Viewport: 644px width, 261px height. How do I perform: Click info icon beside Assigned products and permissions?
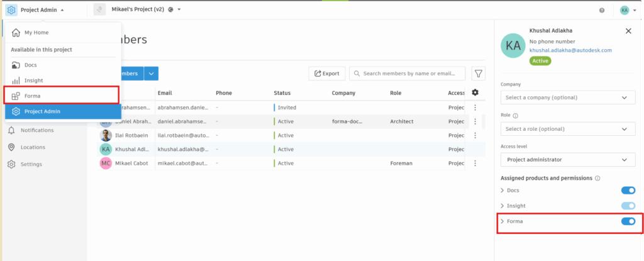tap(597, 179)
